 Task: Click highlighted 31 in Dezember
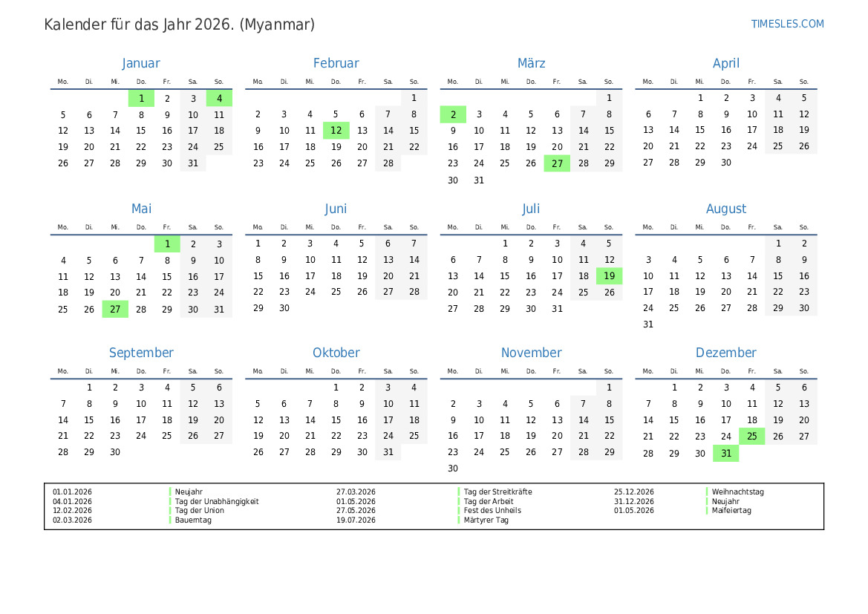click(726, 453)
